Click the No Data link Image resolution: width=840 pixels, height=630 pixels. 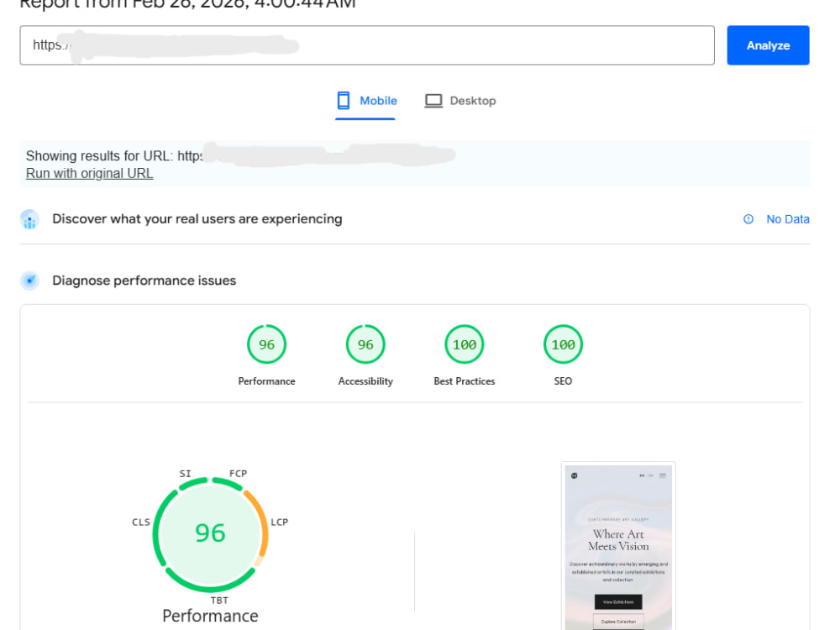788,219
